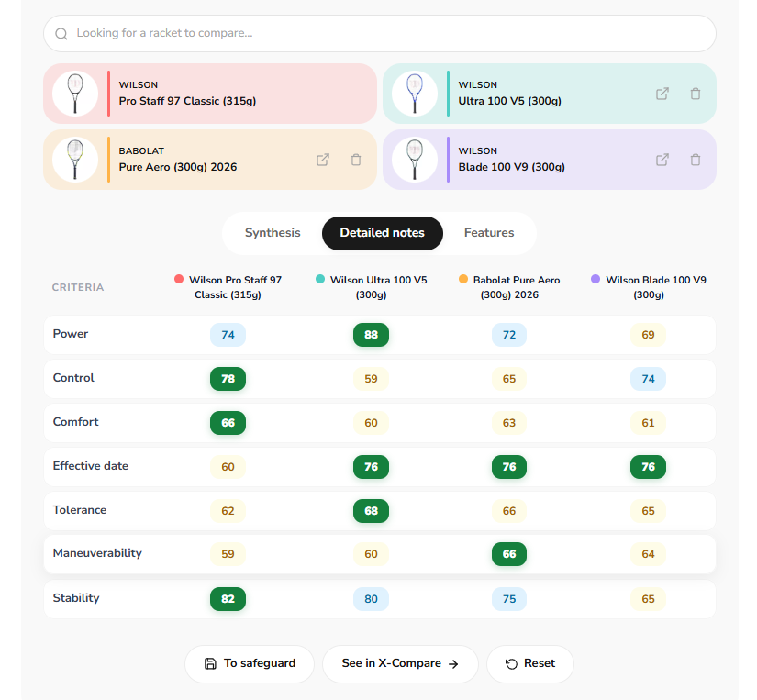
Task: Focus the racket search input field
Action: tap(380, 33)
